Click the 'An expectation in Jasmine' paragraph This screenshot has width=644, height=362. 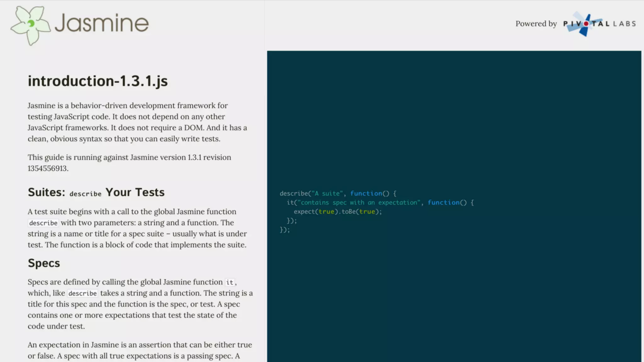140,350
